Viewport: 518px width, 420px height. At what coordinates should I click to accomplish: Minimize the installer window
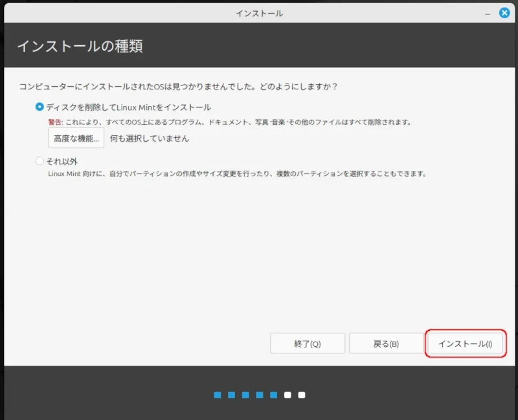tap(486, 13)
